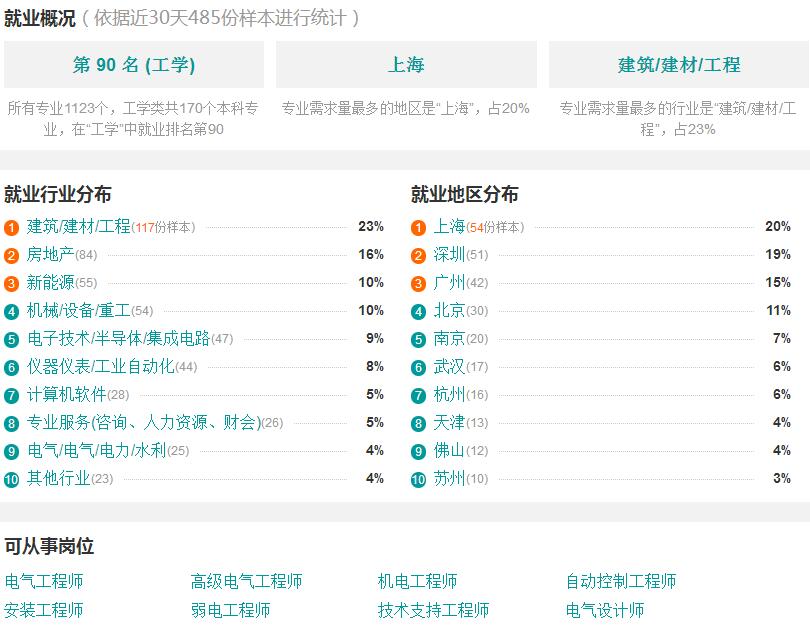This screenshot has height=626, width=810.
Task: Open 专业服务(咨询、人力资源、财会) link
Action: pyautogui.click(x=144, y=422)
